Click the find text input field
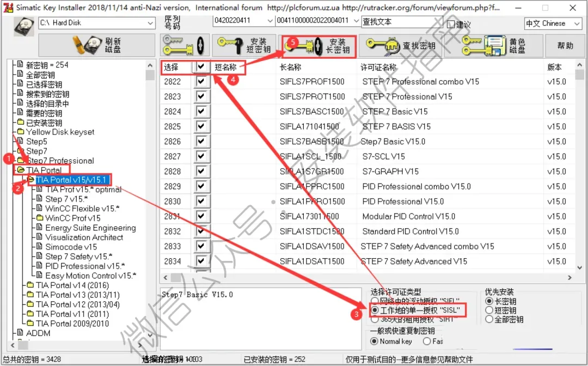The image size is (588, 366). click(402, 22)
